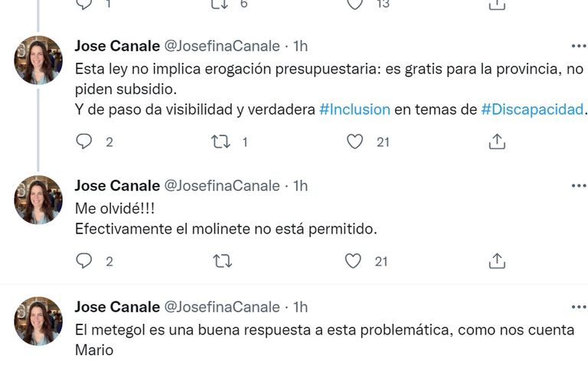
Task: Open @JosefinaCanale handle on the metegol tweet
Action: point(222,307)
